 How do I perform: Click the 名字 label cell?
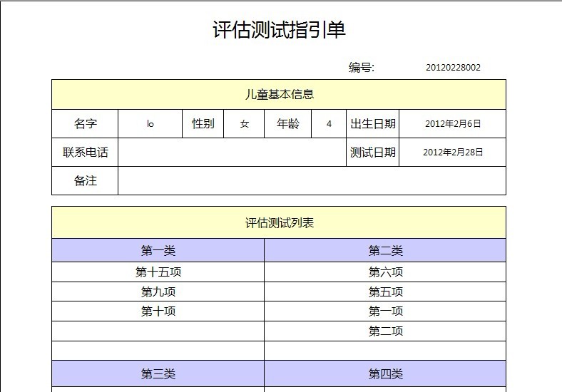(x=85, y=123)
